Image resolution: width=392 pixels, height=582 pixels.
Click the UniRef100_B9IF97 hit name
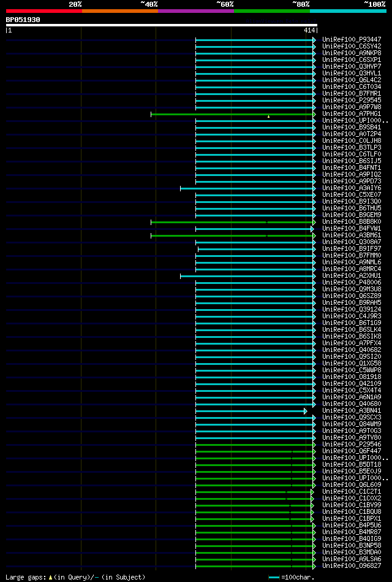tap(352, 249)
